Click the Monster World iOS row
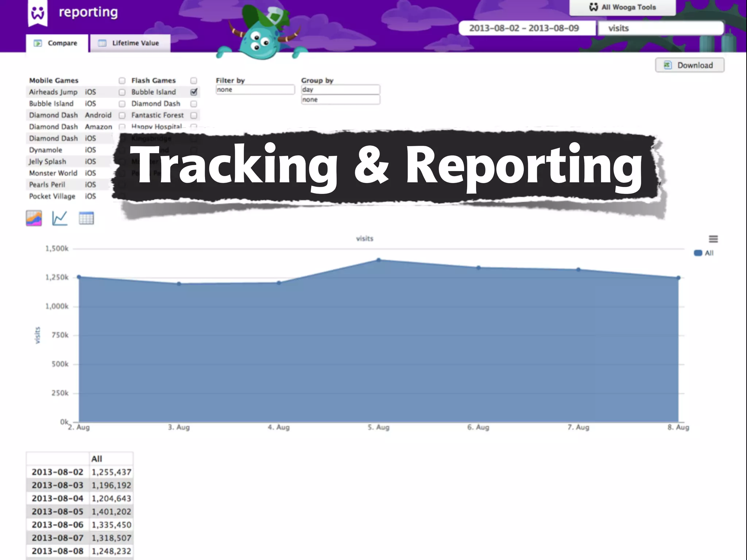Screen dimensions: 747x560 pos(69,173)
